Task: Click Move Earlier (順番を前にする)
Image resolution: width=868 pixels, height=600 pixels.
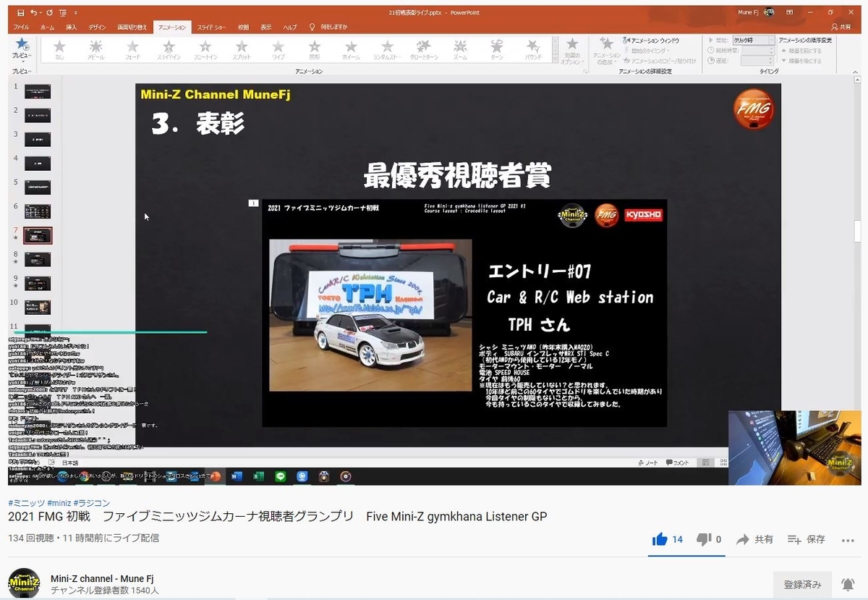Action: click(x=803, y=51)
